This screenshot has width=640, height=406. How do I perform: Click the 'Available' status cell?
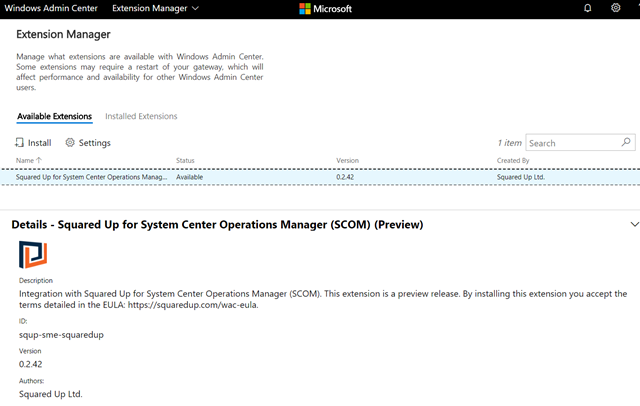pyautogui.click(x=189, y=177)
